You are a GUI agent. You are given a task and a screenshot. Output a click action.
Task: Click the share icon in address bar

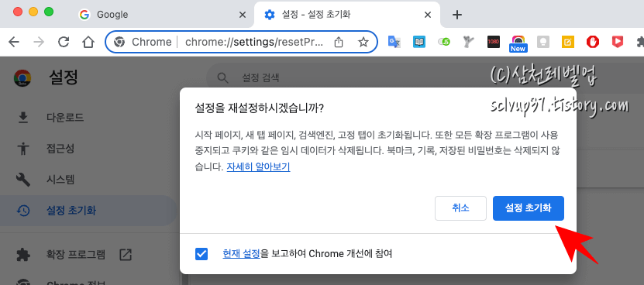click(339, 42)
